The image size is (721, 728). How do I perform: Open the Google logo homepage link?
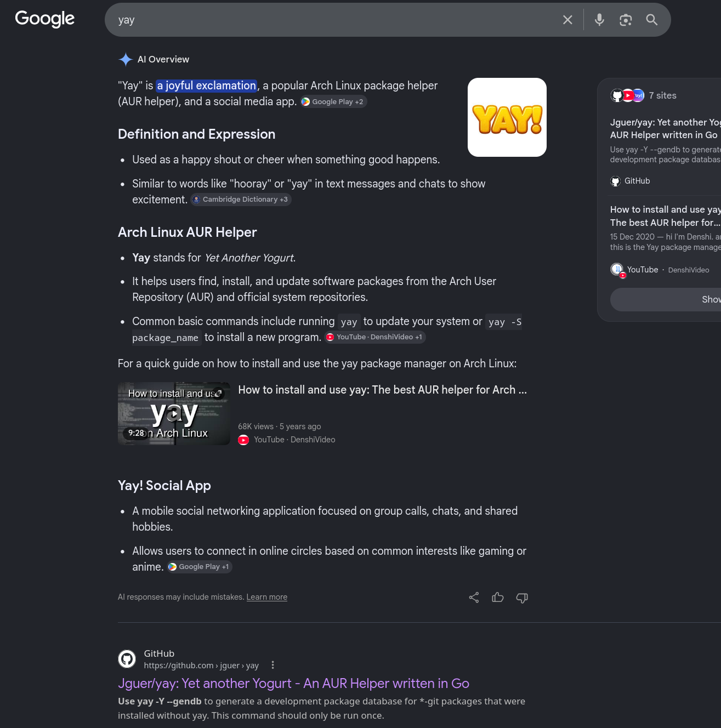[x=45, y=19]
